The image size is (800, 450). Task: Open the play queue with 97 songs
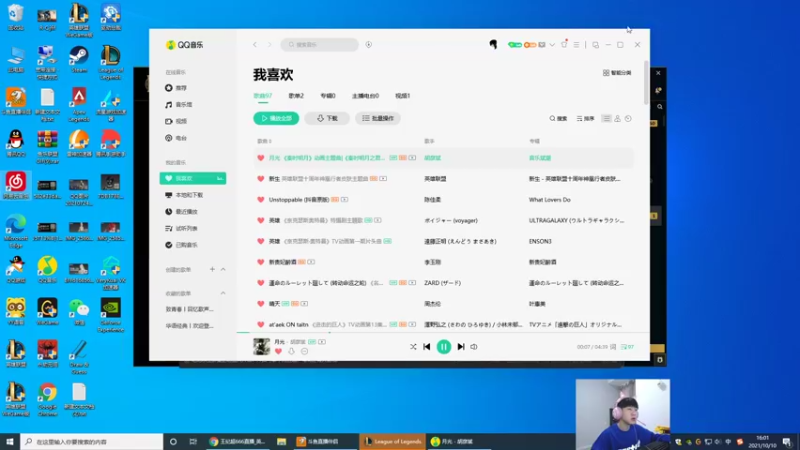coord(628,347)
